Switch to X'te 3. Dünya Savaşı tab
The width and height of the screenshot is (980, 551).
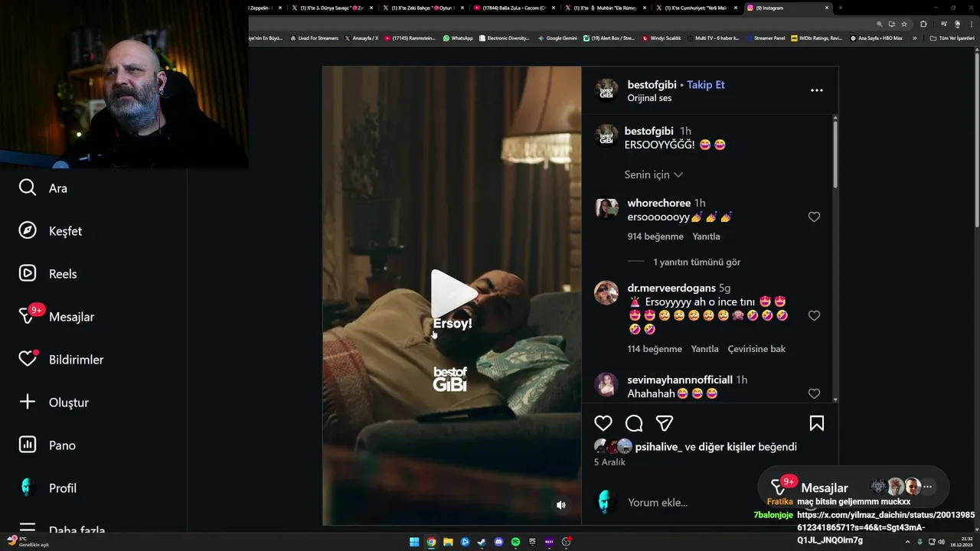[x=332, y=8]
